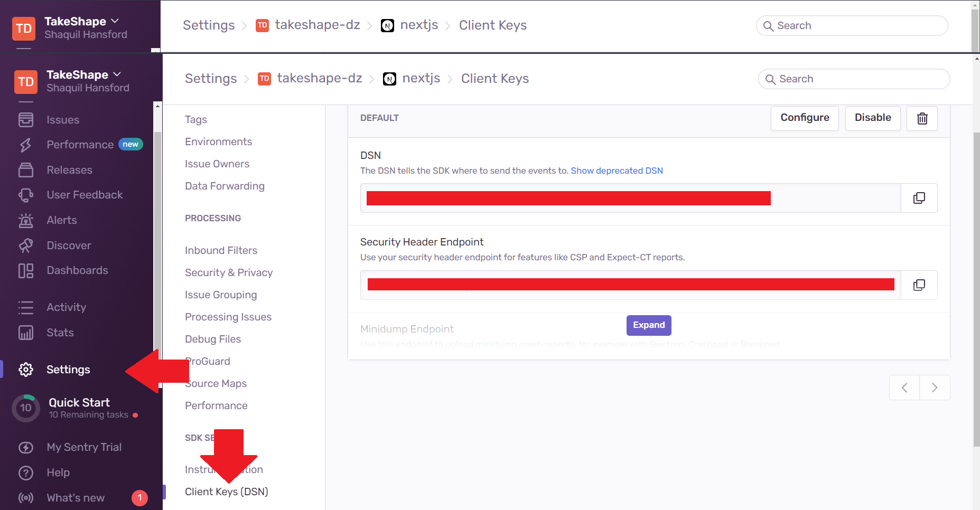
Task: Open Debug Files settings
Action: [x=213, y=339]
